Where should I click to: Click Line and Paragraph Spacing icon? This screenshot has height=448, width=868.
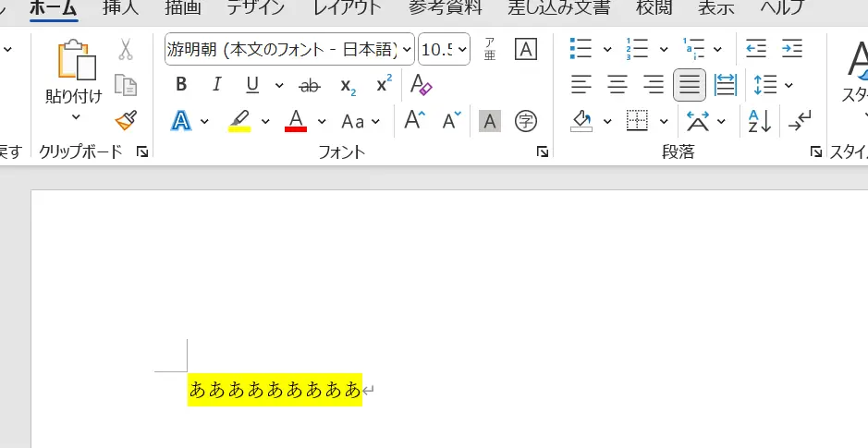[x=765, y=85]
